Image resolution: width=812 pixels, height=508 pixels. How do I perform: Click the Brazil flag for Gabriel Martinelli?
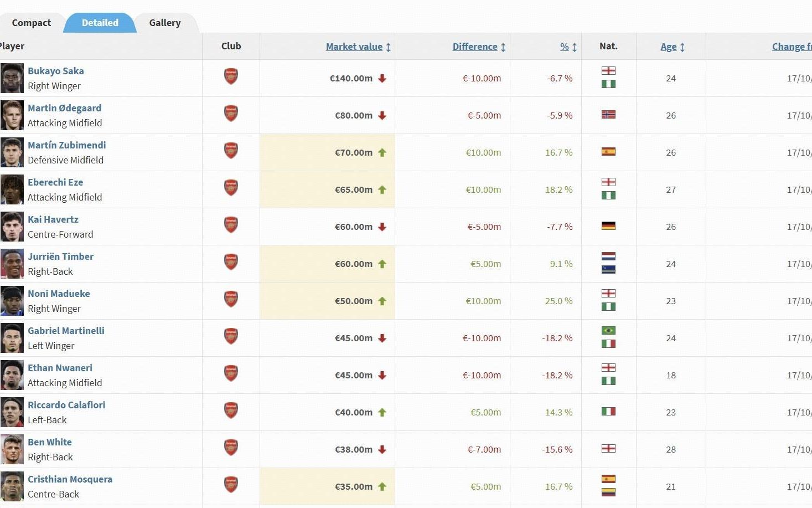coord(608,331)
